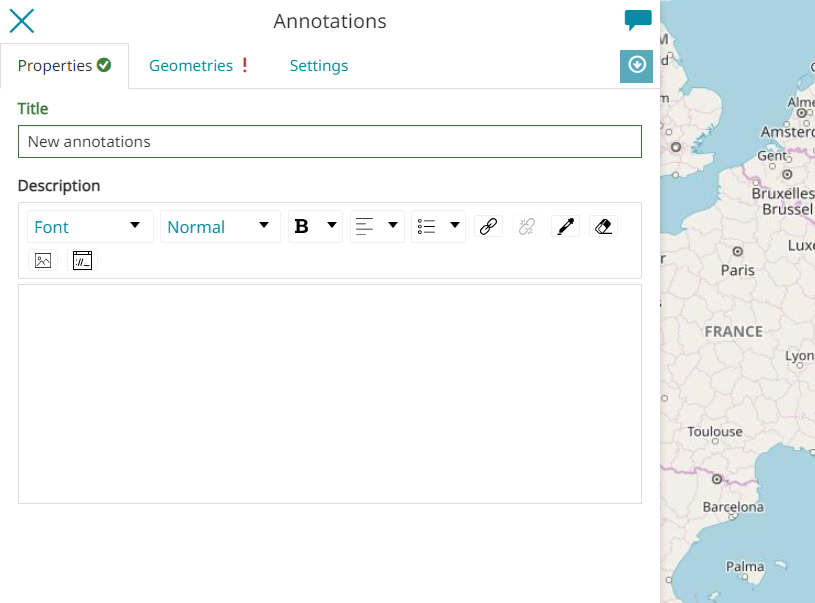
Task: Click the speech bubble annotations icon
Action: pos(637,20)
